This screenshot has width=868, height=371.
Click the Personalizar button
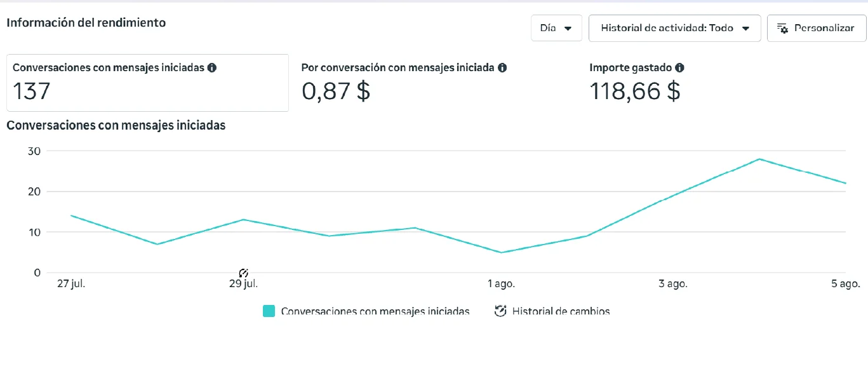click(816, 28)
